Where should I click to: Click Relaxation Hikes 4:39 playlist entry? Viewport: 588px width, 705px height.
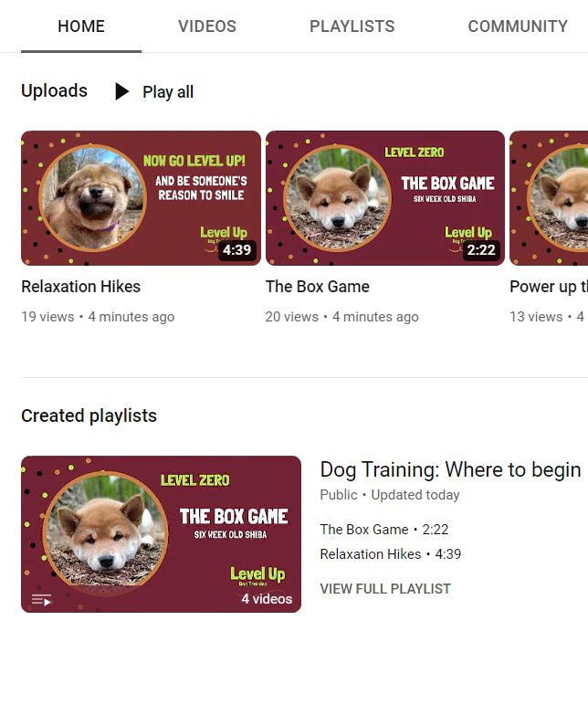pyautogui.click(x=391, y=554)
